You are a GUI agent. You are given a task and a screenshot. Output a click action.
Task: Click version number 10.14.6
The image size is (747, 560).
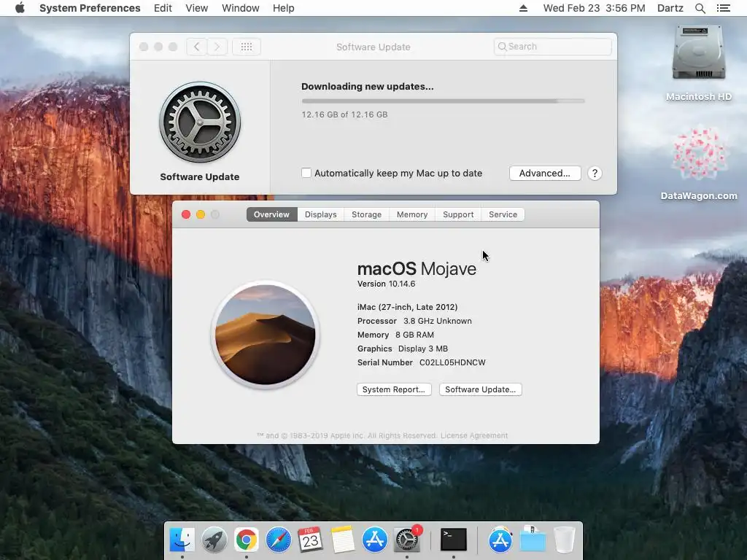click(x=402, y=284)
